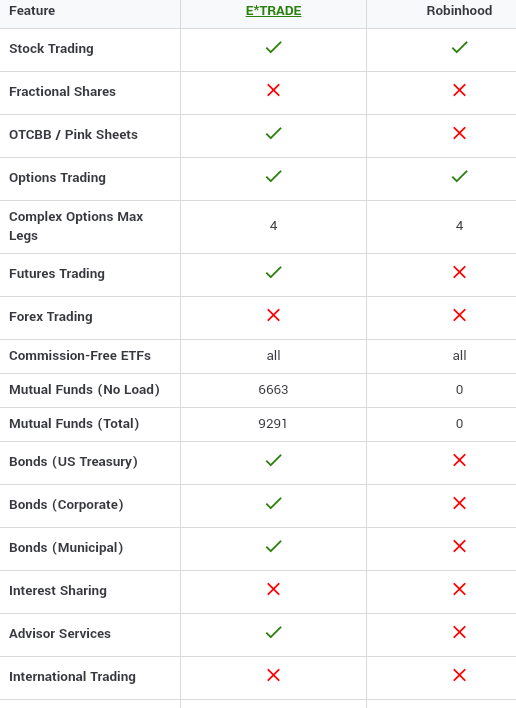
Task: Click E*TRADE Advisor Services checkmark
Action: pos(274,632)
